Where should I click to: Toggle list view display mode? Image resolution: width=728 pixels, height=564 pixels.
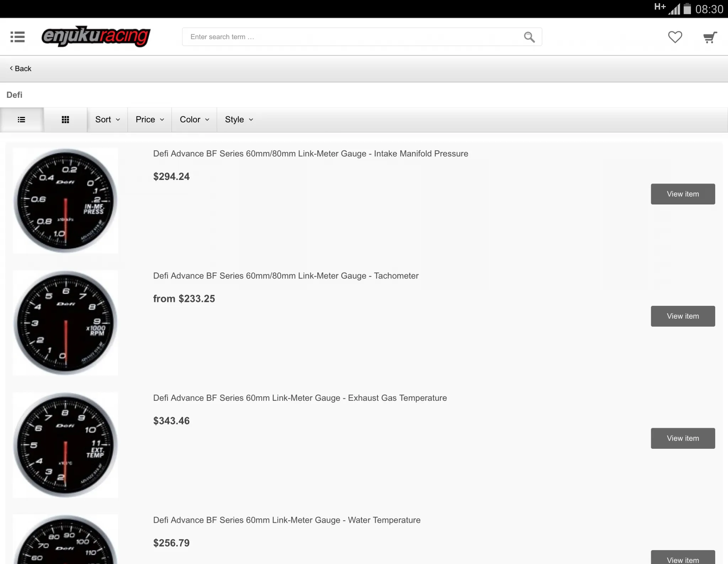pos(21,119)
